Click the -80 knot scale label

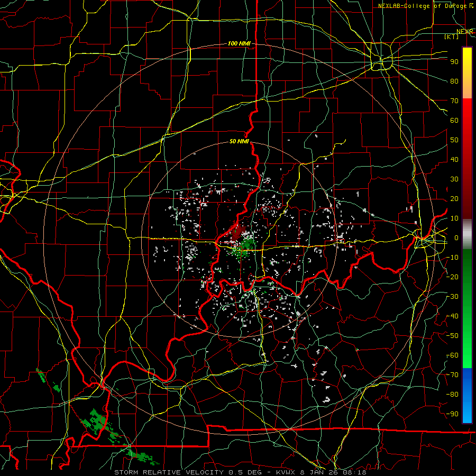pos(453,395)
